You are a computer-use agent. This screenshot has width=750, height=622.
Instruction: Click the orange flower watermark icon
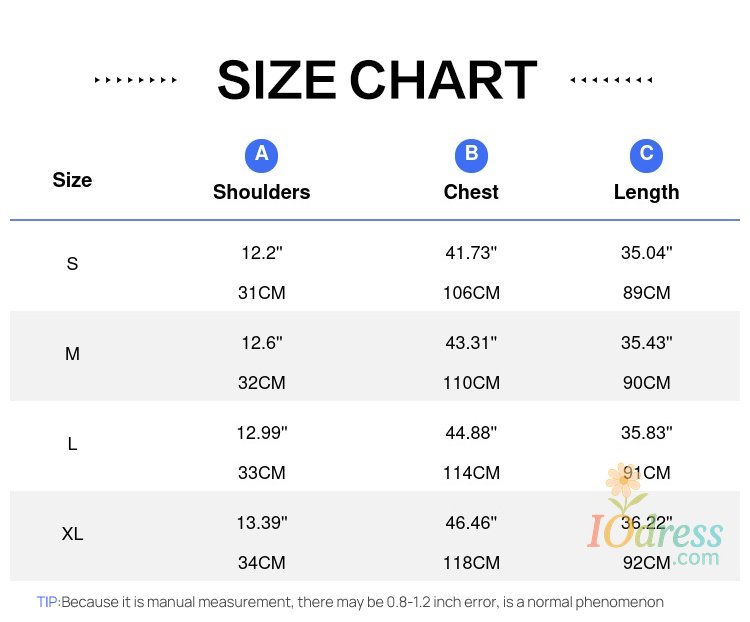point(624,483)
